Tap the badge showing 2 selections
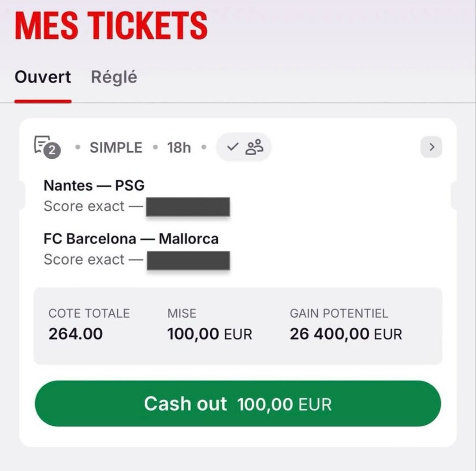This screenshot has width=476, height=471. click(x=52, y=150)
